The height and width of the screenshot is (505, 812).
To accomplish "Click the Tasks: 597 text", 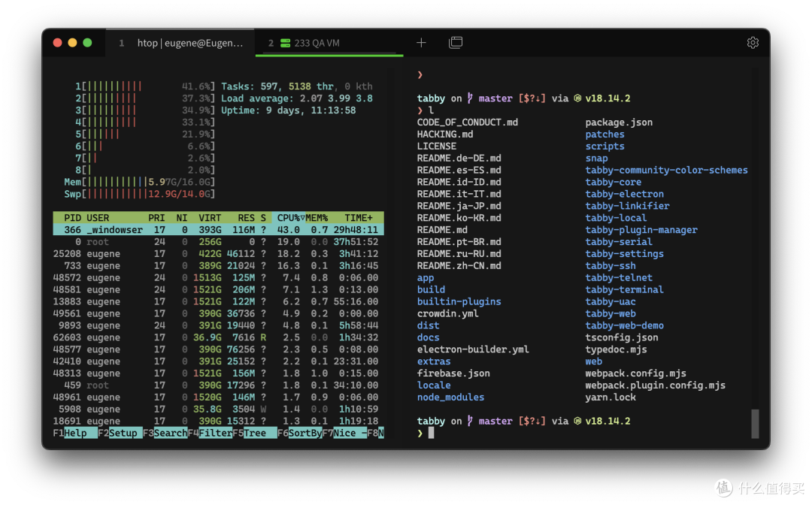I will click(x=251, y=86).
